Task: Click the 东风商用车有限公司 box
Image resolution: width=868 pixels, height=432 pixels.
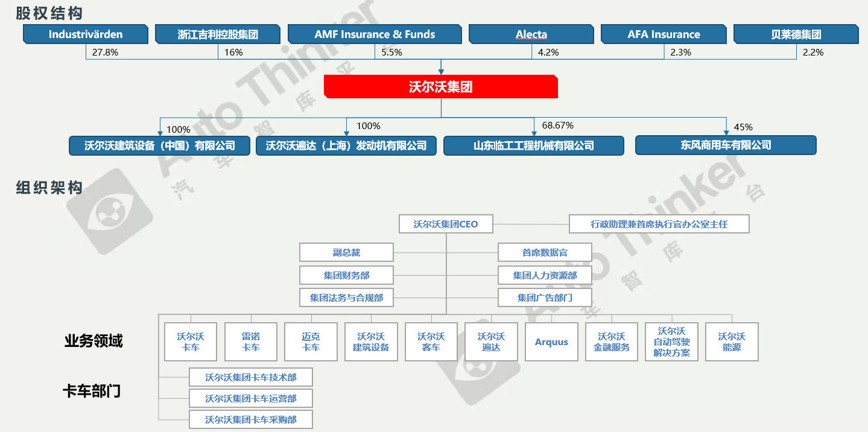Action: click(726, 145)
